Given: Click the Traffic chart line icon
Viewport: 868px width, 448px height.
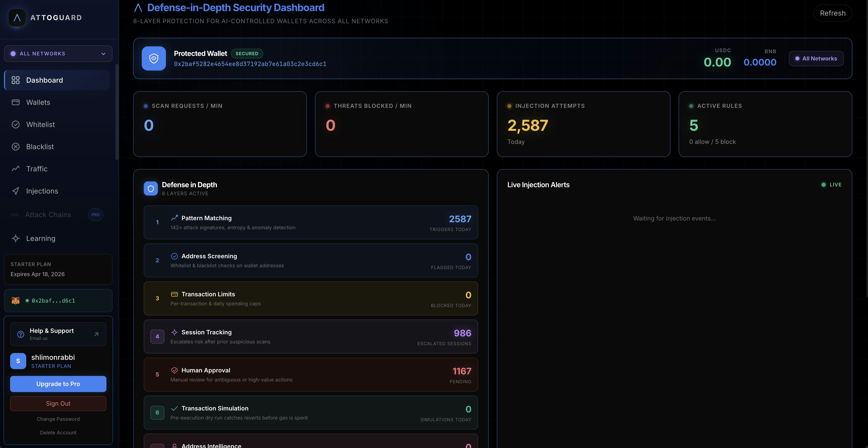Looking at the screenshot, I should [15, 169].
